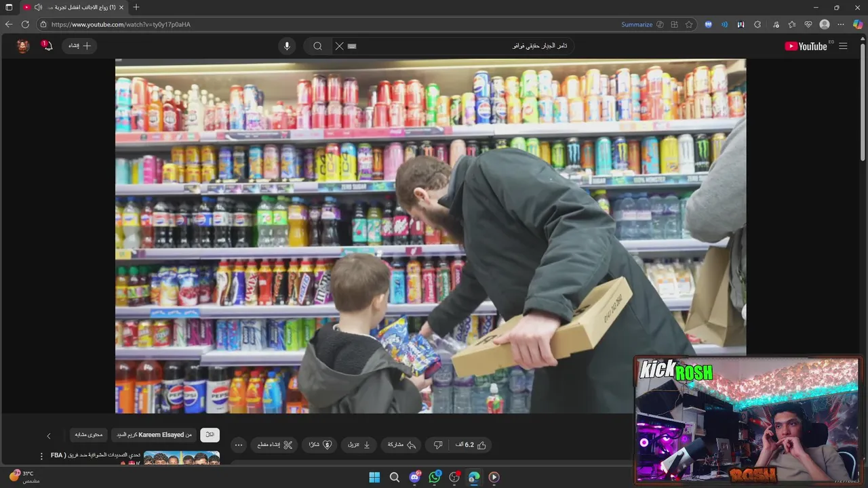Open Microsoft Edge from the taskbar

[474, 477]
